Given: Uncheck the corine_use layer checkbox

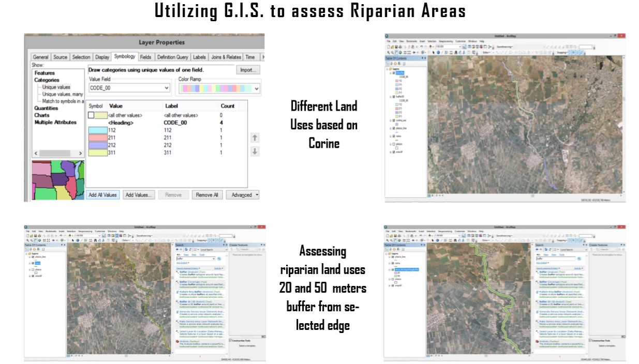Looking at the screenshot, I should pyautogui.click(x=394, y=120).
